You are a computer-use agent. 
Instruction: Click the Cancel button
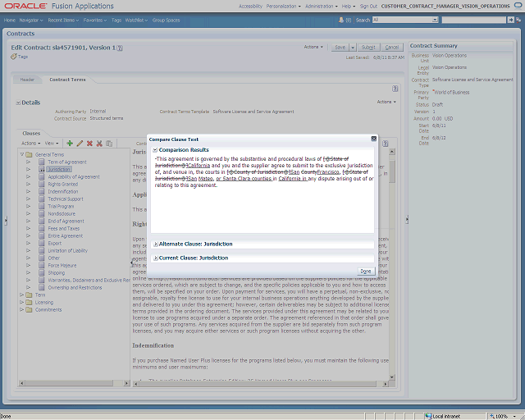click(x=392, y=48)
